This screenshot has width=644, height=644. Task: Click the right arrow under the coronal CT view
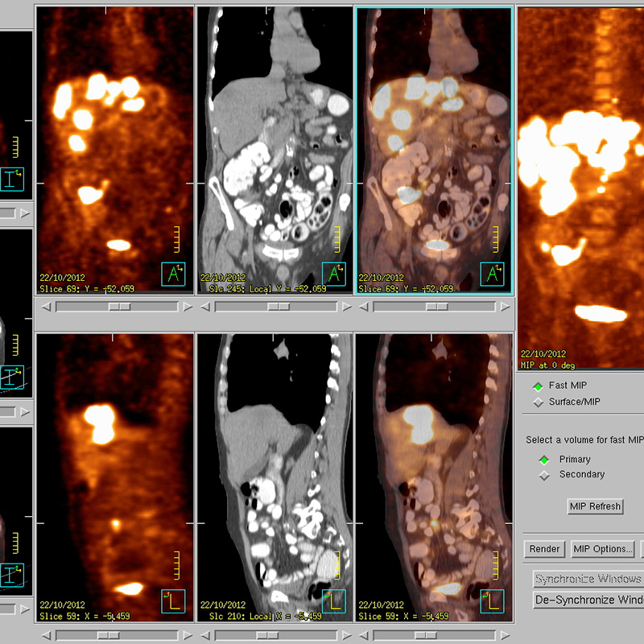[347, 307]
